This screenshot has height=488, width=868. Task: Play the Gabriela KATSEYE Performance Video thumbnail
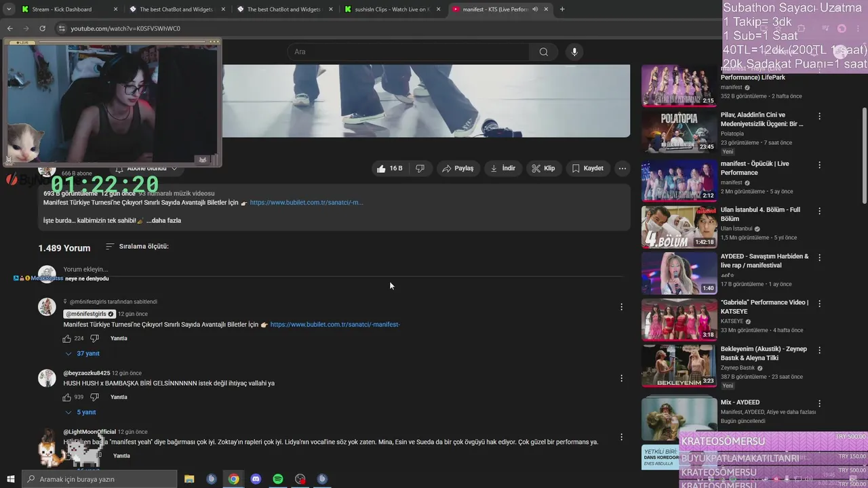tap(679, 319)
